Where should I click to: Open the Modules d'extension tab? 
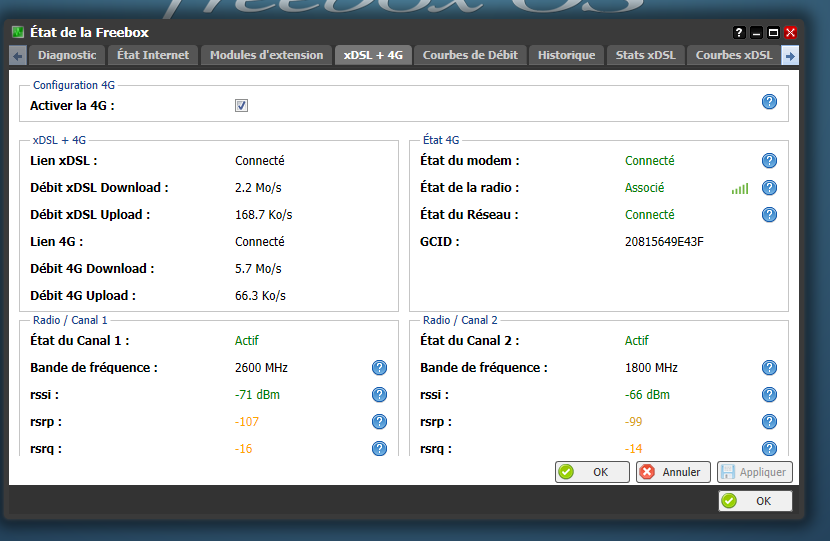pos(266,55)
